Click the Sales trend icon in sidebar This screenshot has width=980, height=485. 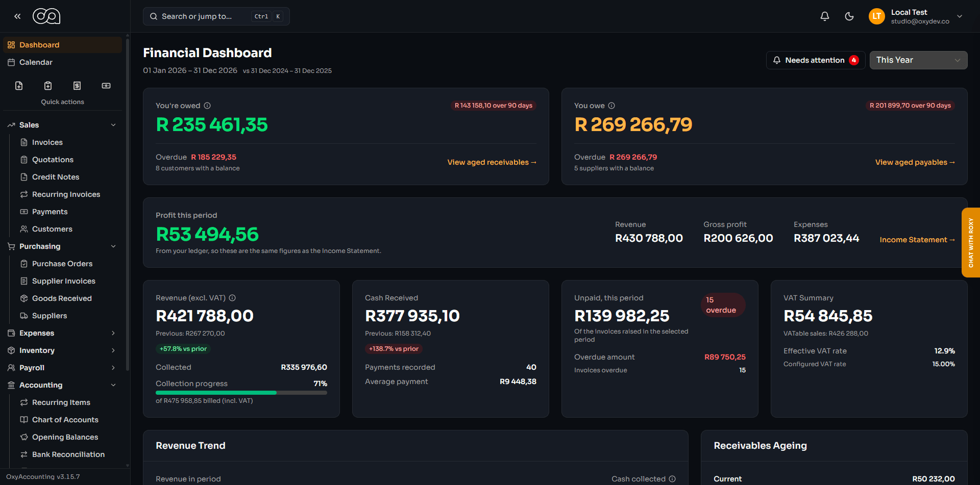(11, 125)
